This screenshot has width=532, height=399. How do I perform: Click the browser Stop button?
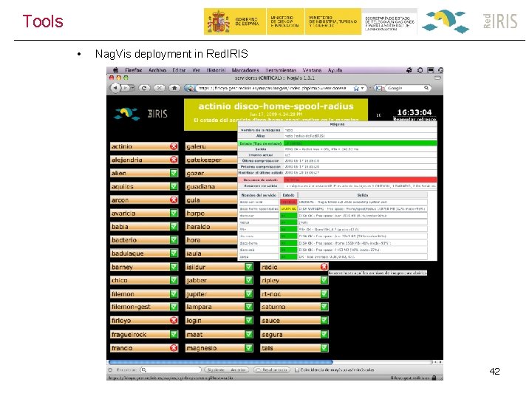tap(159, 88)
